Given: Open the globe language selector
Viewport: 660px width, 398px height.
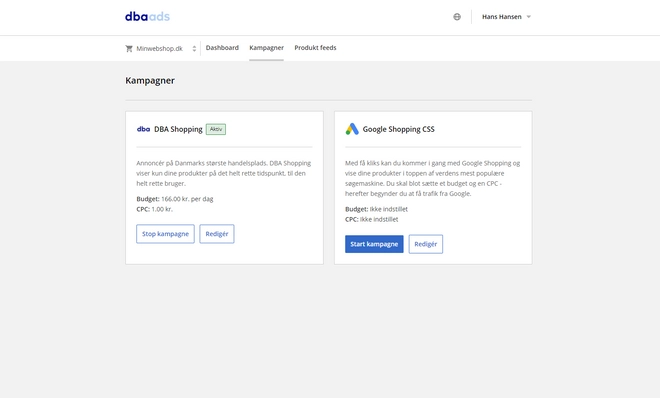Looking at the screenshot, I should (x=457, y=17).
